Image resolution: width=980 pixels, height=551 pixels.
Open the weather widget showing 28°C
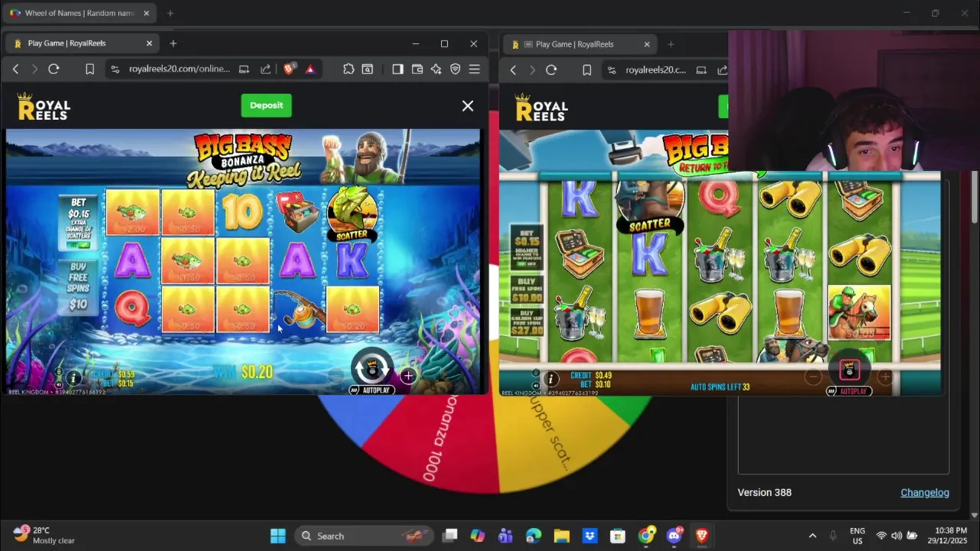pyautogui.click(x=44, y=535)
